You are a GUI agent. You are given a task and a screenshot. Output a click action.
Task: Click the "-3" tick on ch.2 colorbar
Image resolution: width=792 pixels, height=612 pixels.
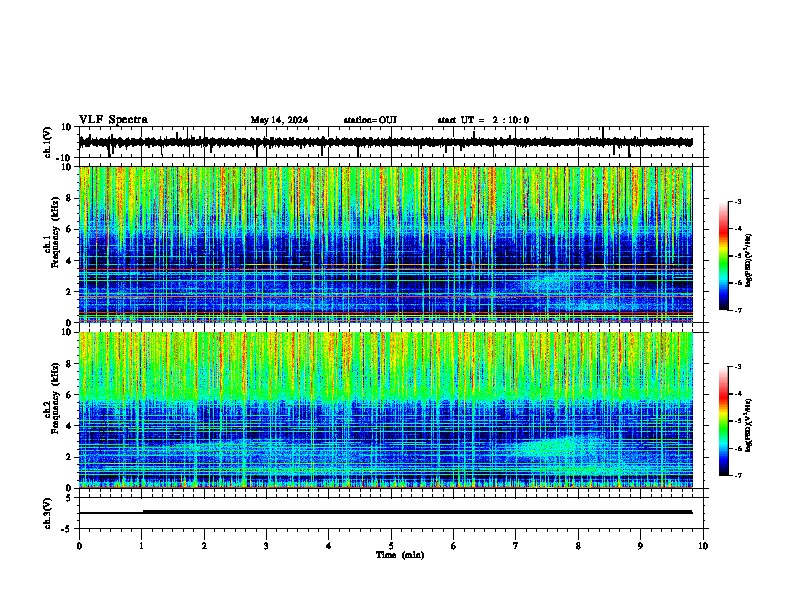click(x=737, y=367)
